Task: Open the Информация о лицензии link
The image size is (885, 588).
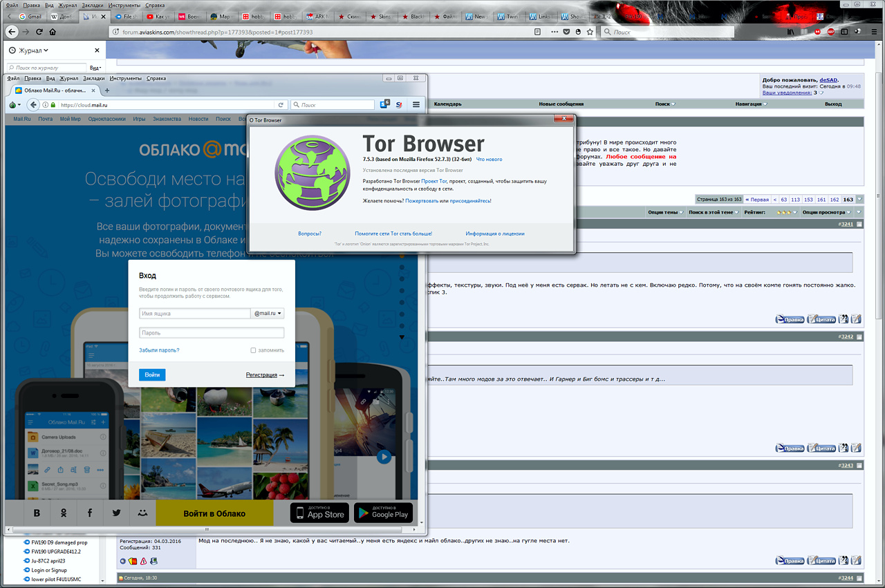Action: point(495,234)
